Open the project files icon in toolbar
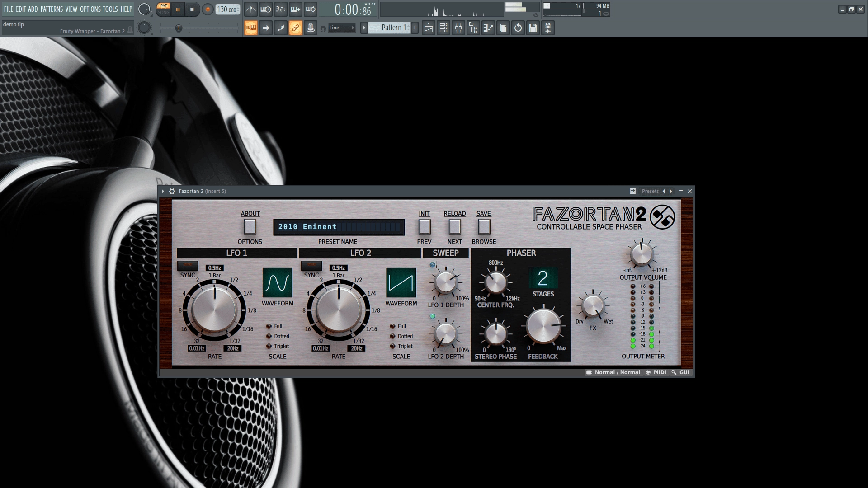Screen dimensions: 868x488 click(x=503, y=28)
